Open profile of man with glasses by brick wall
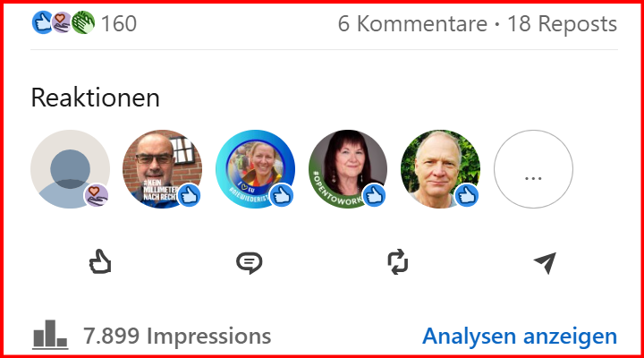 [x=162, y=169]
